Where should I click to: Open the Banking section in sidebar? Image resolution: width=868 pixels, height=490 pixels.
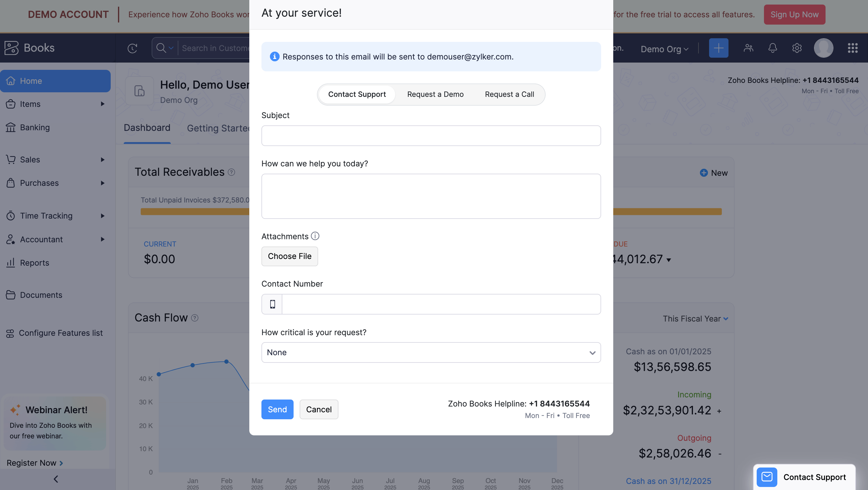pyautogui.click(x=35, y=127)
